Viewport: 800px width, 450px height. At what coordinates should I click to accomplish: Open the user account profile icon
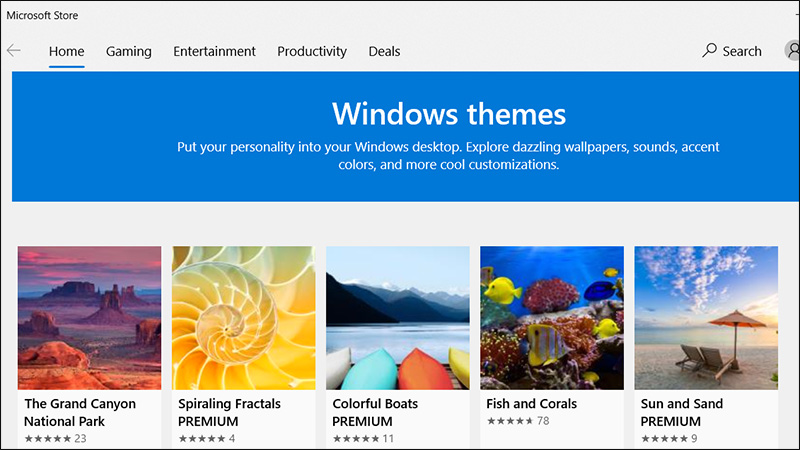pyautogui.click(x=792, y=50)
